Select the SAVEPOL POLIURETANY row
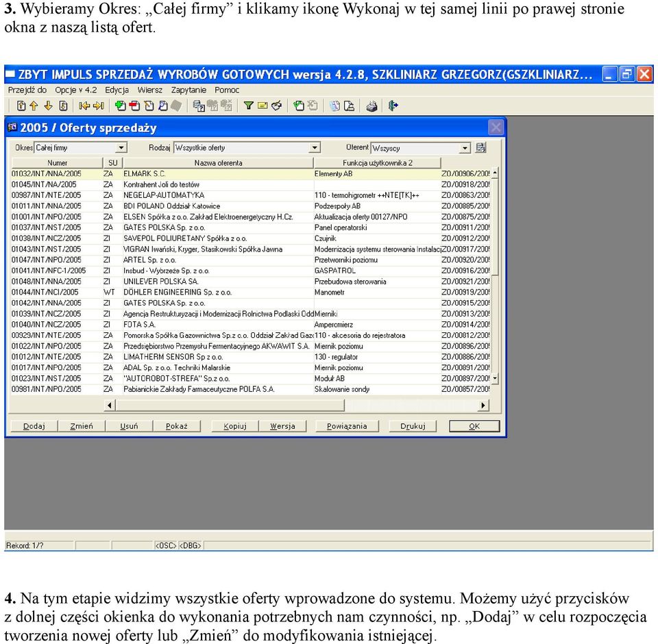Image resolution: width=658 pixels, height=644 pixels. [x=251, y=238]
